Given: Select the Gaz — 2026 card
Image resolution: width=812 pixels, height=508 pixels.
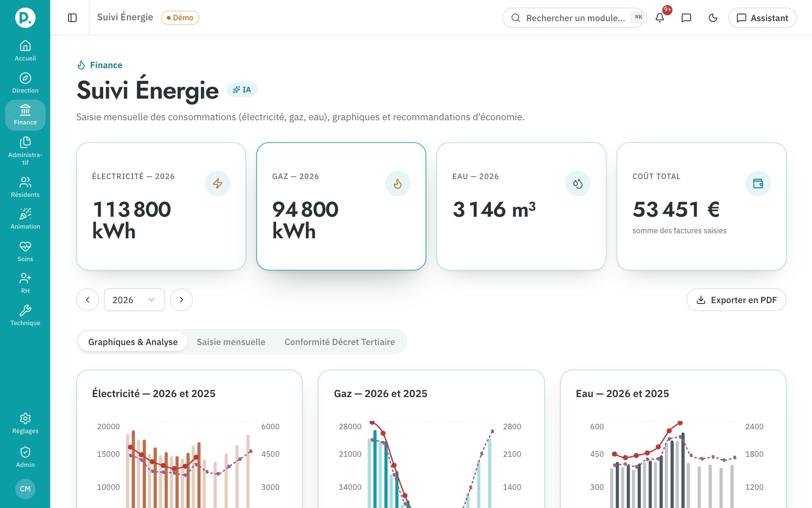Looking at the screenshot, I should point(341,206).
